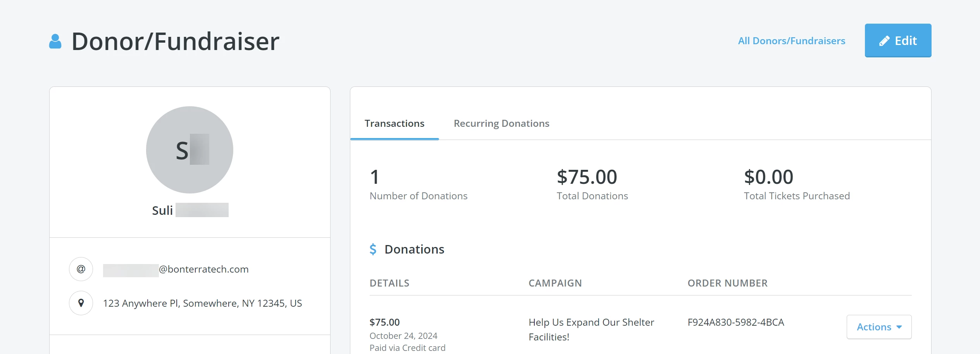Click the Edit button
This screenshot has width=980, height=354.
click(x=898, y=40)
